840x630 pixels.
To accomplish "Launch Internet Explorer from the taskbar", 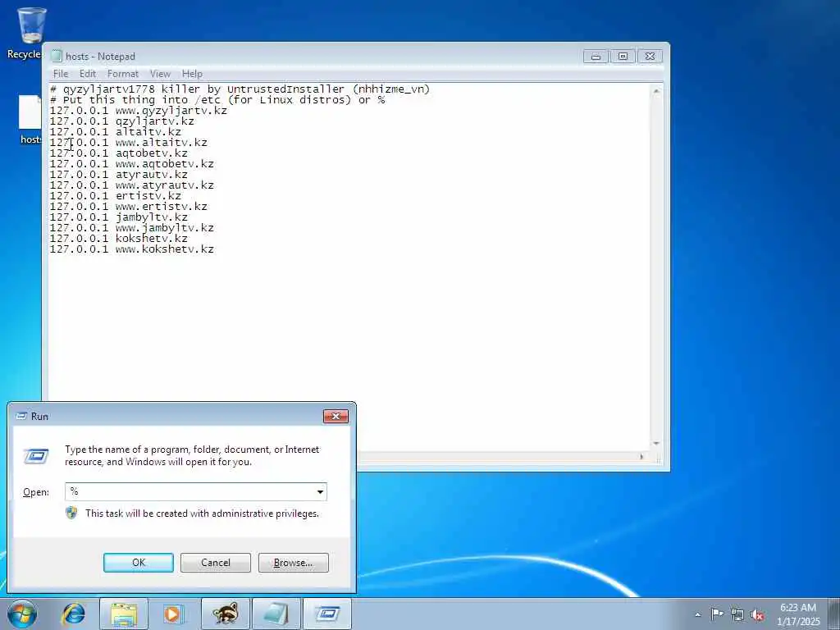I will [73, 614].
